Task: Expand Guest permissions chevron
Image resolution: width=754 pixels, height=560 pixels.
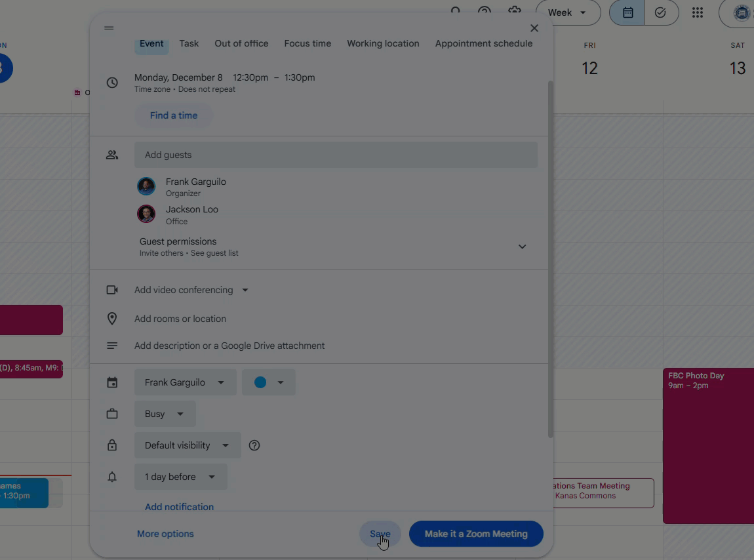Action: (522, 247)
